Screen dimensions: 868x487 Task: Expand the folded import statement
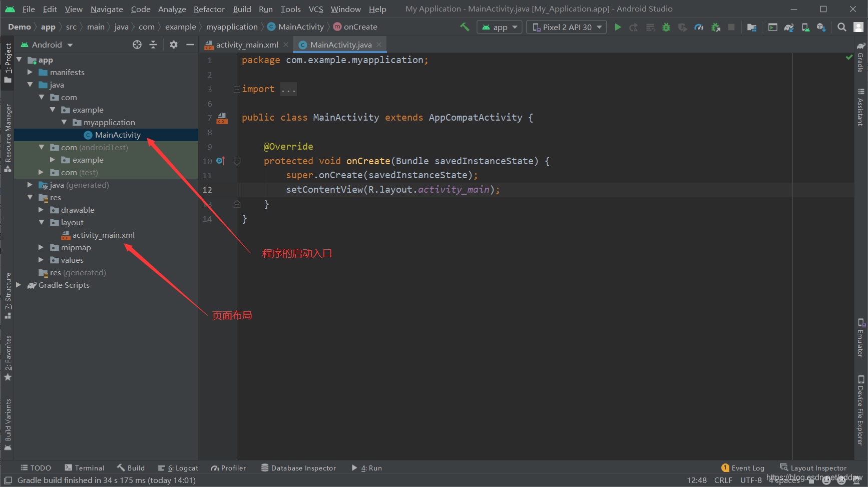[x=237, y=89]
